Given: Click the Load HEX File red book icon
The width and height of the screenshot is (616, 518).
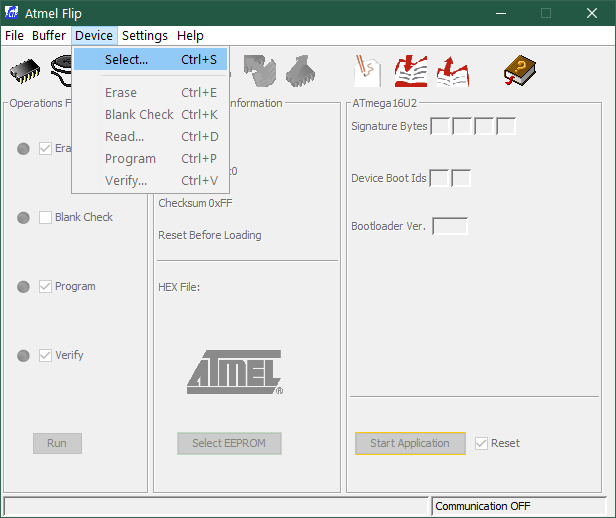Looking at the screenshot, I should tap(411, 71).
